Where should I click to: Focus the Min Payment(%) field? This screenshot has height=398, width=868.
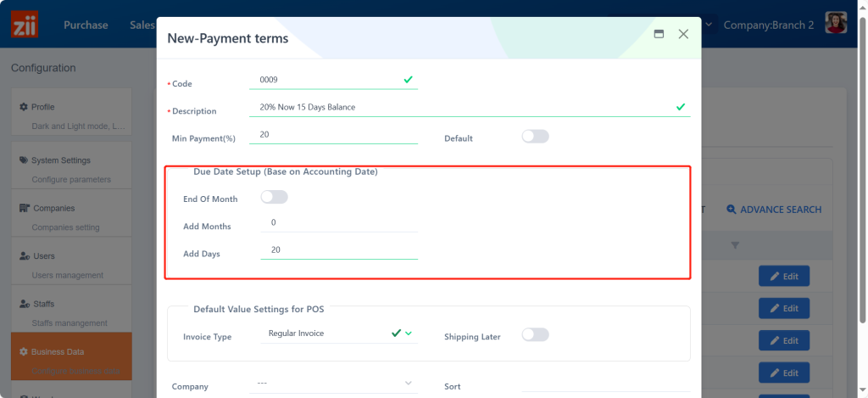[333, 135]
